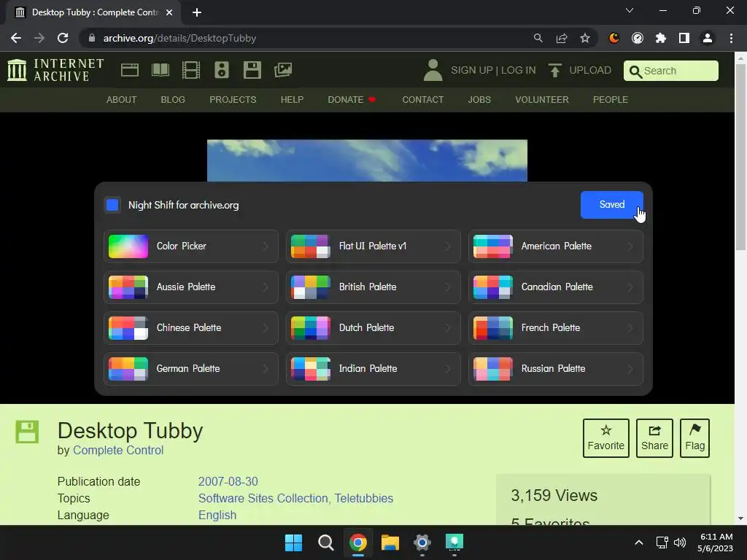Viewport: 747px width, 560px height.
Task: Expand Flat UI Palette v1
Action: click(373, 246)
